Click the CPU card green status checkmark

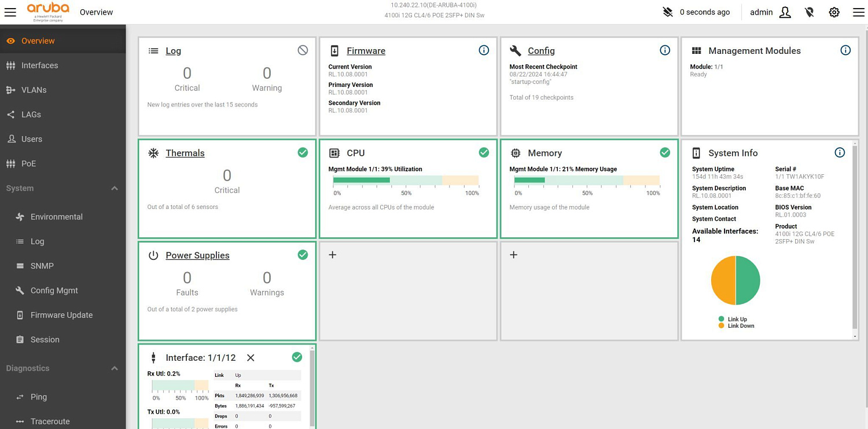484,152
